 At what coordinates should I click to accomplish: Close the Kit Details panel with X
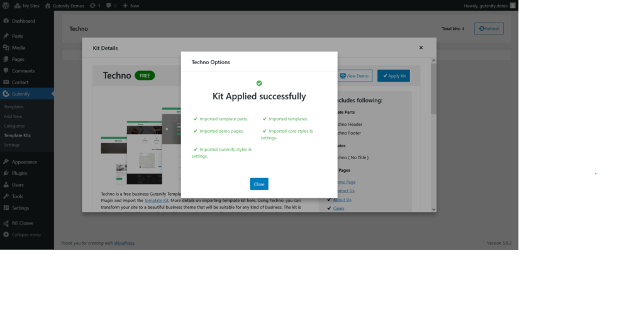[x=421, y=48]
